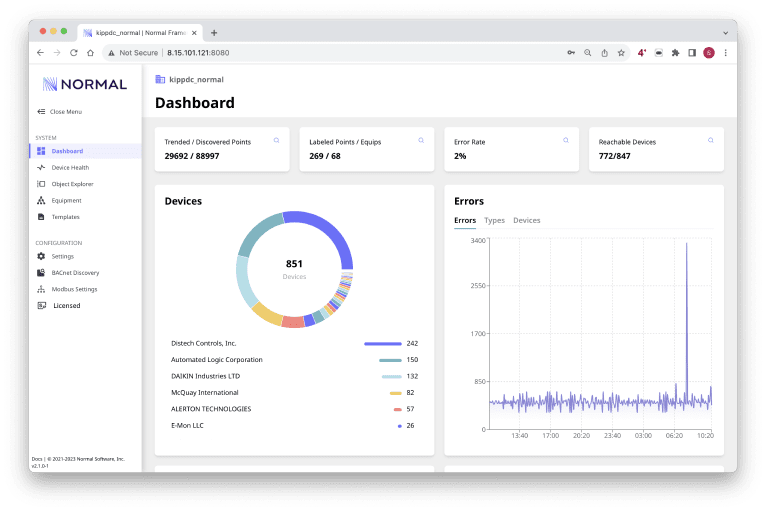Click the browser profile avatar
This screenshot has width=766, height=511.
click(x=709, y=53)
